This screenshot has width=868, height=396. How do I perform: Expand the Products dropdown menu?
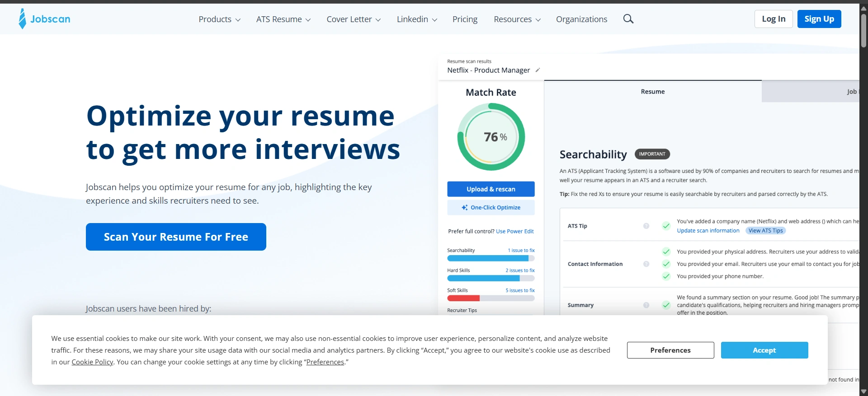pos(219,19)
